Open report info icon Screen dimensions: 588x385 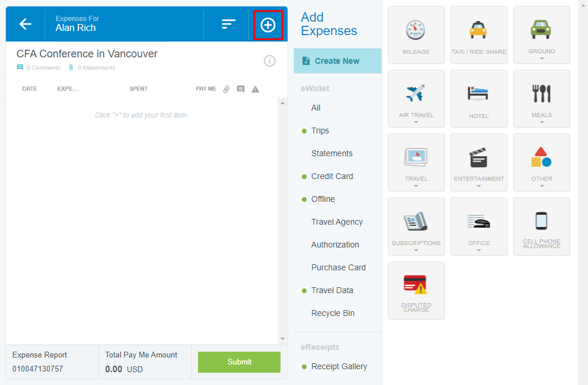269,61
